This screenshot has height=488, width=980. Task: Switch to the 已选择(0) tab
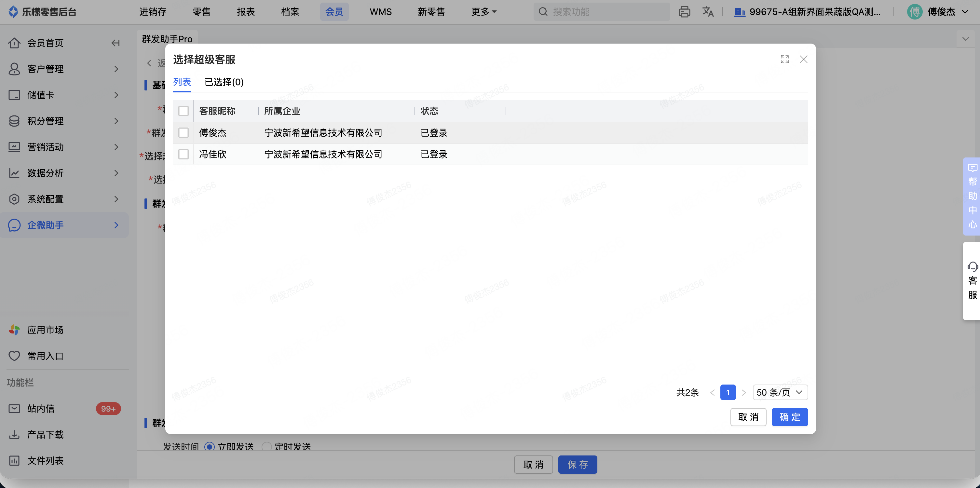pos(224,82)
